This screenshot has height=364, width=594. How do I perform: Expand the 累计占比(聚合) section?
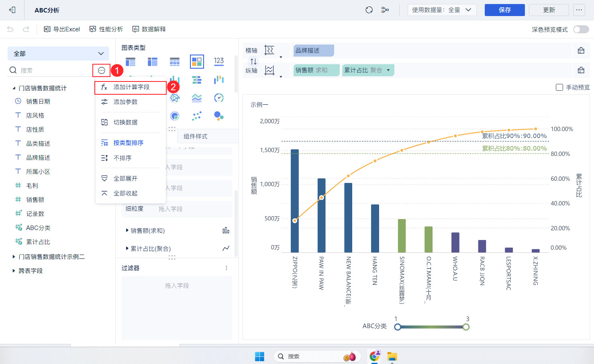pyautogui.click(x=127, y=248)
